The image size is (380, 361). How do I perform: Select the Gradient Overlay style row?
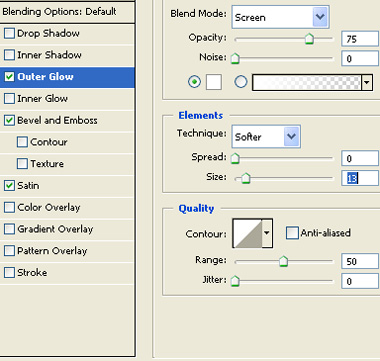(67, 229)
